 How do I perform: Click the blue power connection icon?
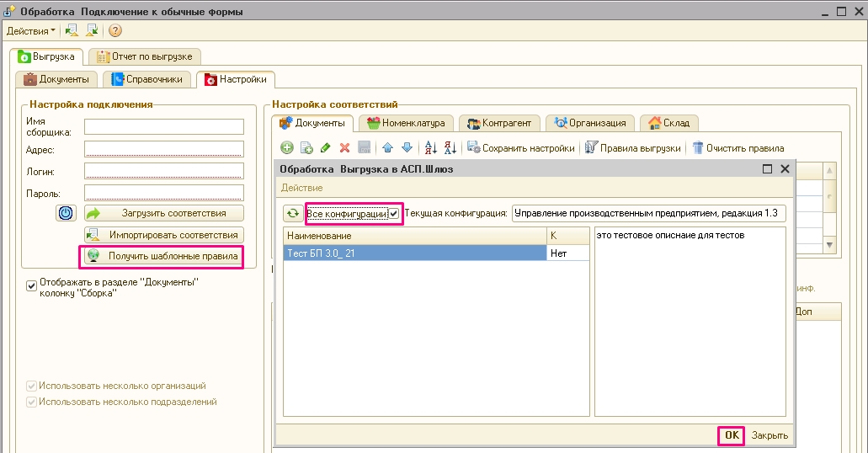66,213
